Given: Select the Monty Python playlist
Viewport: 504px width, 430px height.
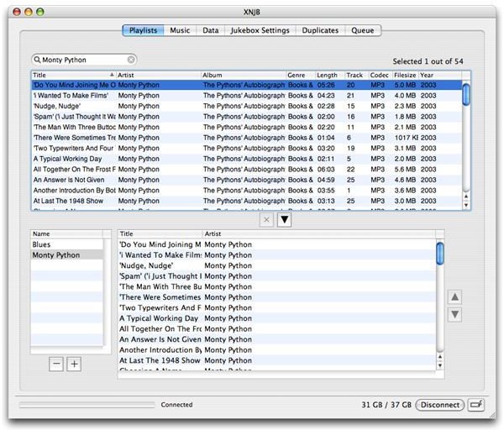Looking at the screenshot, I should coord(67,255).
